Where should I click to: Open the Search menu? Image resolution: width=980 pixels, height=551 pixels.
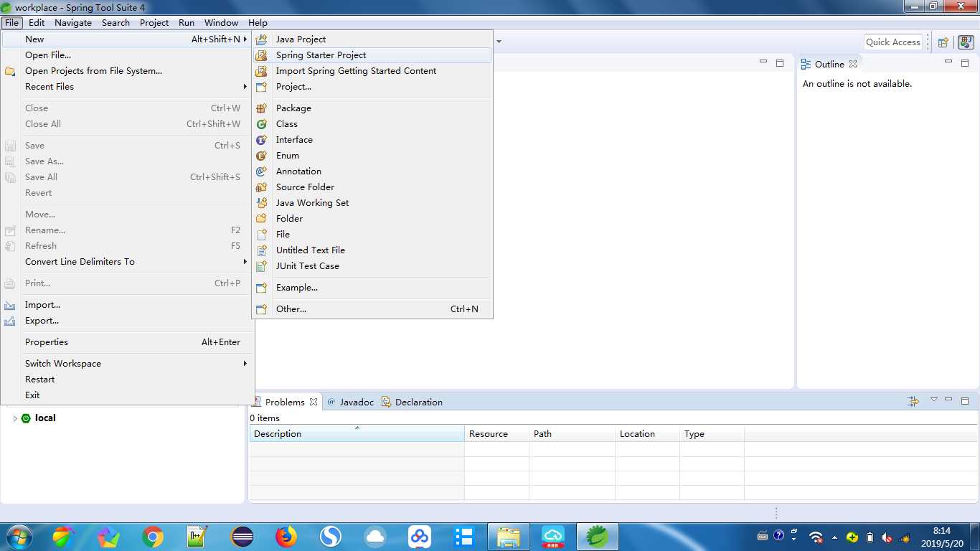pyautogui.click(x=116, y=22)
